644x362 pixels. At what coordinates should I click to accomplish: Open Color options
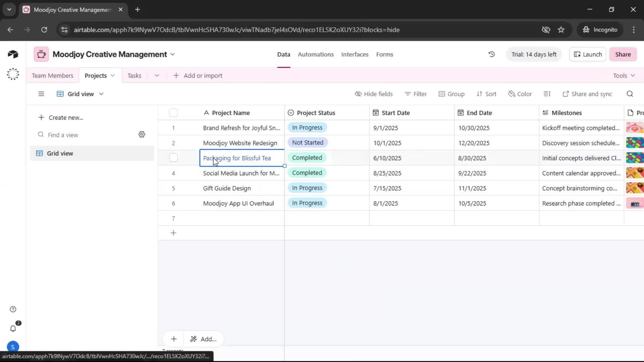[x=520, y=94]
